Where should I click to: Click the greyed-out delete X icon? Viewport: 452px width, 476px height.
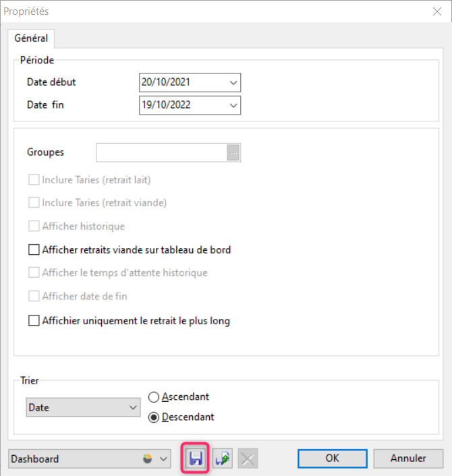248,458
